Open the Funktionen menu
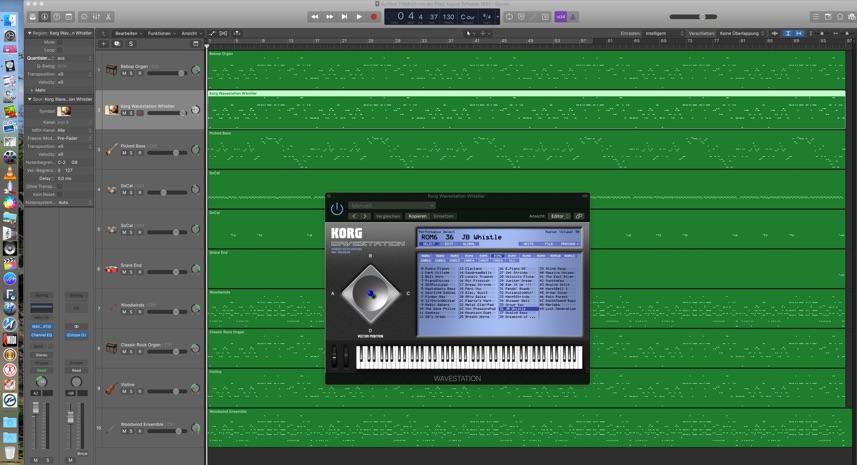This screenshot has height=465, width=857. pos(161,33)
